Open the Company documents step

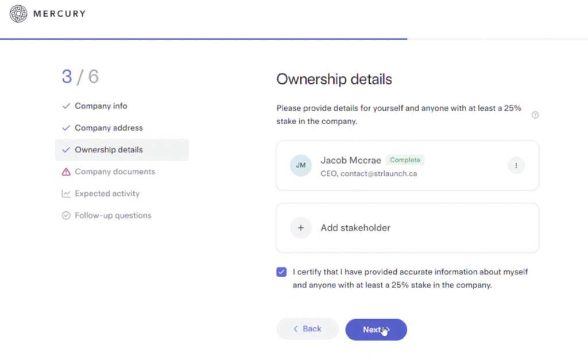[115, 172]
